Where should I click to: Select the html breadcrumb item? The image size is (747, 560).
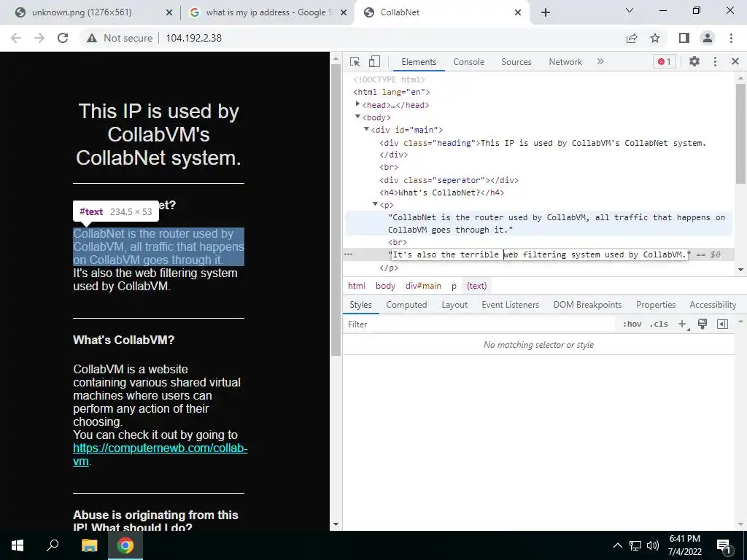click(x=356, y=286)
